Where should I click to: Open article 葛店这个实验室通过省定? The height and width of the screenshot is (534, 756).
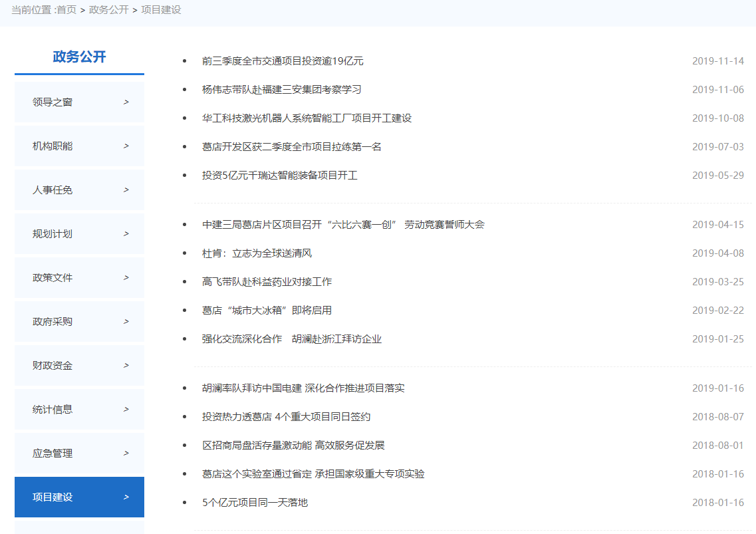[313, 474]
